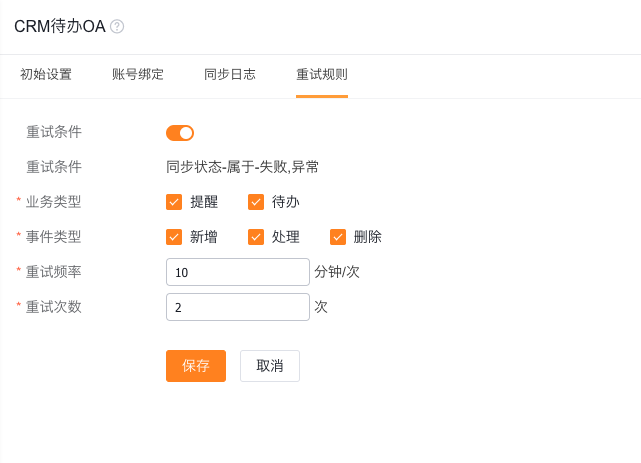
Task: Open the help icon beside CRM待办OA
Action: [x=117, y=27]
